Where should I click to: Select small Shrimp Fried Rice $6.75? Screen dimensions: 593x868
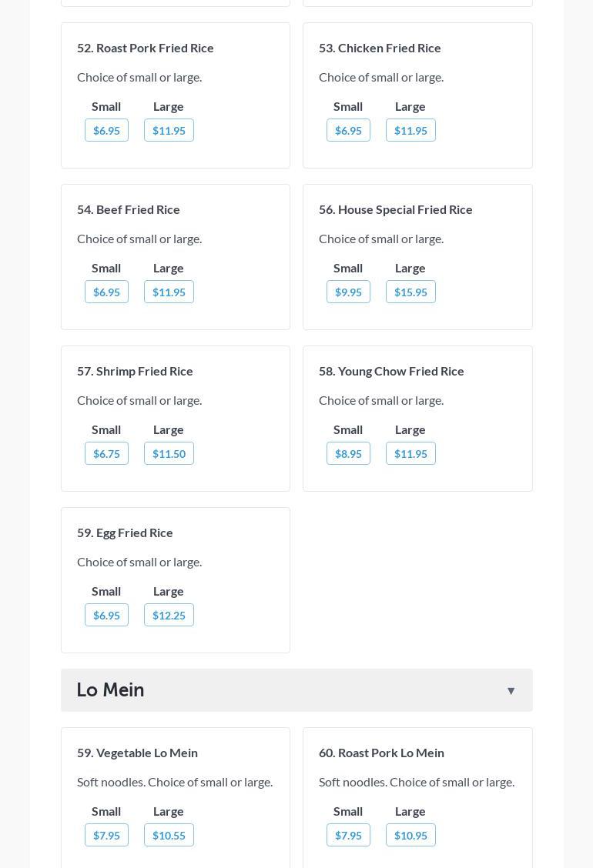point(106,454)
